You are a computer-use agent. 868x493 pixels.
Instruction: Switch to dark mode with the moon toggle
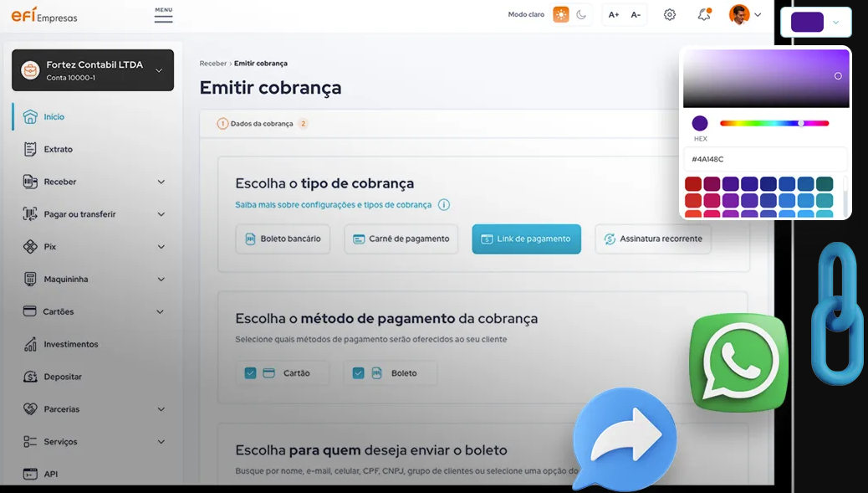click(580, 14)
